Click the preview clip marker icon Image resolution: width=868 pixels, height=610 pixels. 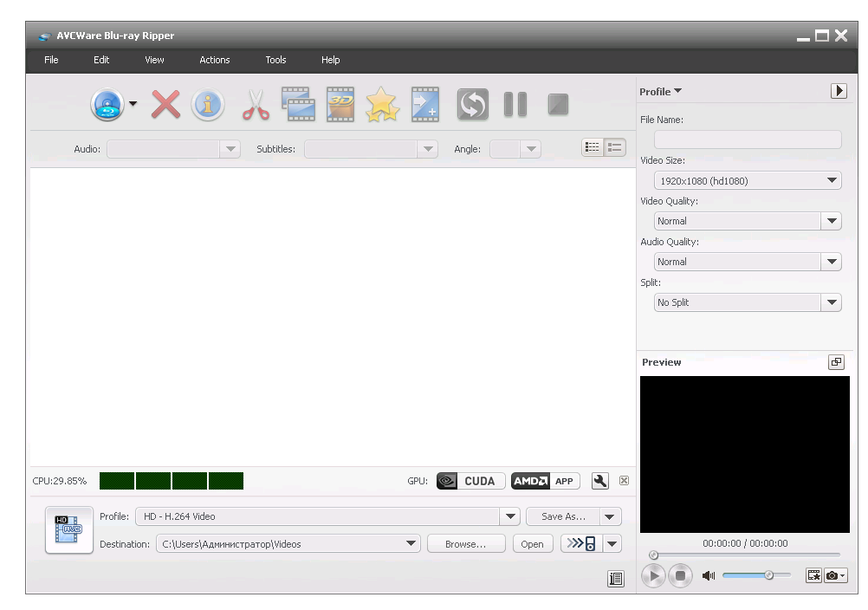tap(813, 575)
